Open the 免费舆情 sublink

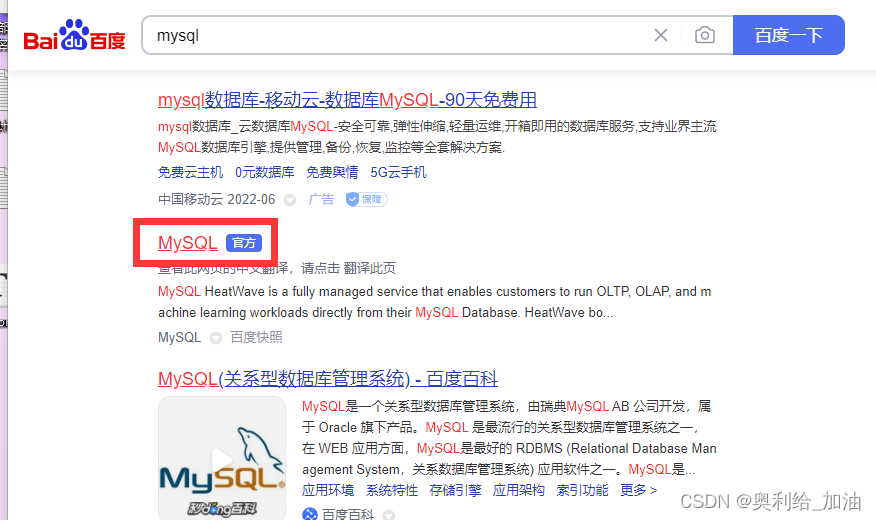click(332, 172)
